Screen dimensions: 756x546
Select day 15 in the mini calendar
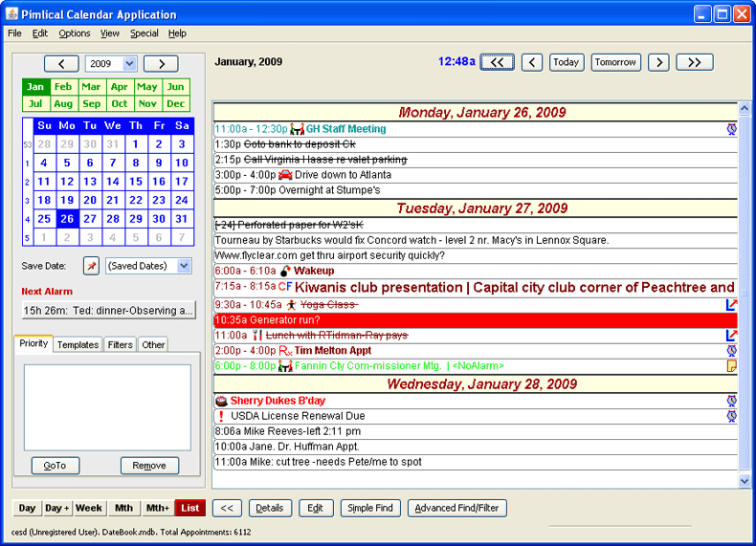136,182
